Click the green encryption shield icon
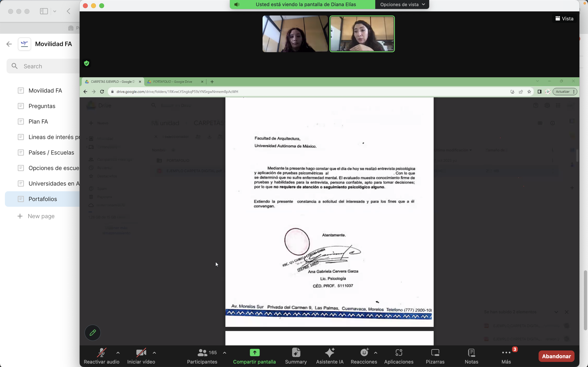588x367 pixels. tap(87, 63)
